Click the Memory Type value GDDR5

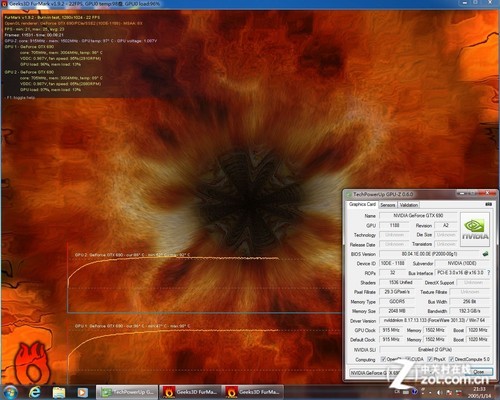tap(397, 301)
